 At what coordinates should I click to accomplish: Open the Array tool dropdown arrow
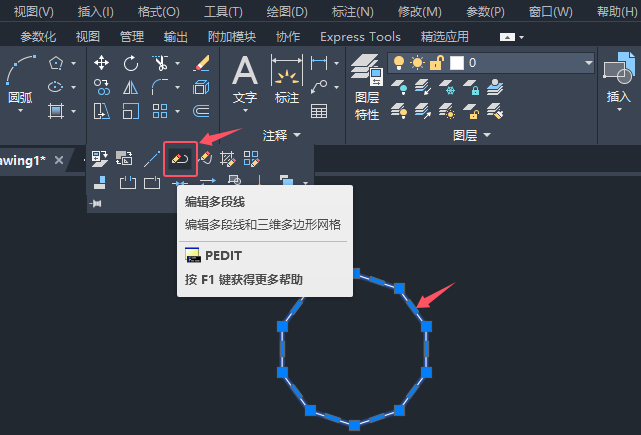pos(177,111)
